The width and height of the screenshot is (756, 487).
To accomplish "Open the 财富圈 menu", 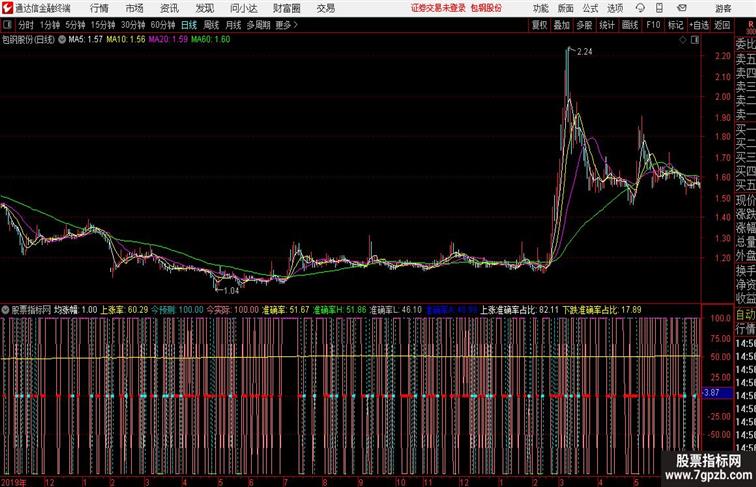I will pos(286,8).
